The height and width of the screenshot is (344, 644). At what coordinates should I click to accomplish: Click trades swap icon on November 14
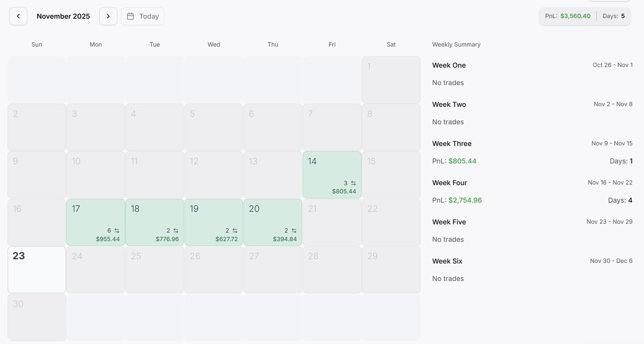tap(353, 183)
